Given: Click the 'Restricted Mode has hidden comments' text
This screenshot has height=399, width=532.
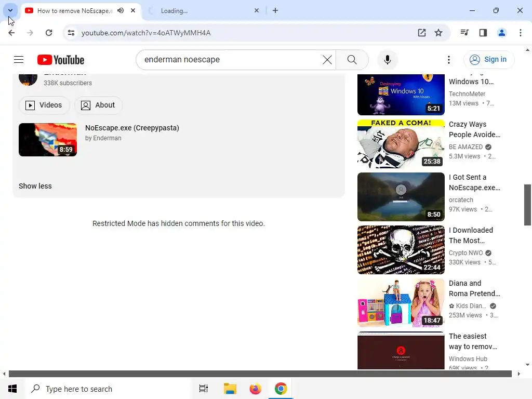Looking at the screenshot, I should [179, 223].
